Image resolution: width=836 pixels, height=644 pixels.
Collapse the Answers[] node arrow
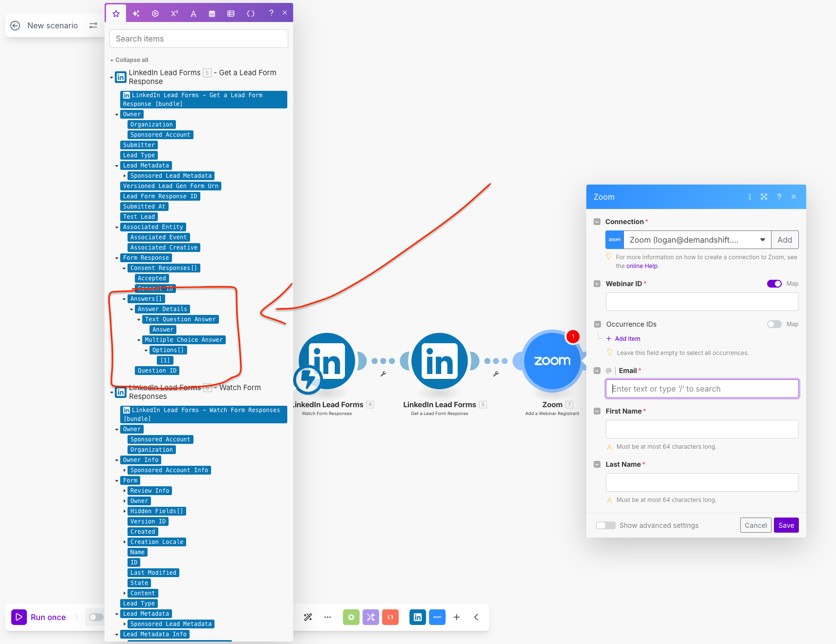coord(124,299)
